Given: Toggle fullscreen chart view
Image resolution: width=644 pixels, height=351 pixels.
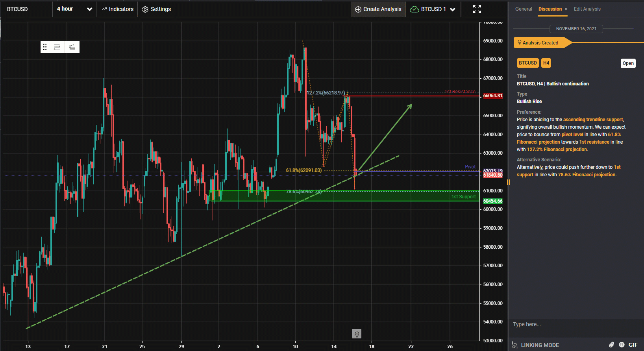Looking at the screenshot, I should click(477, 9).
